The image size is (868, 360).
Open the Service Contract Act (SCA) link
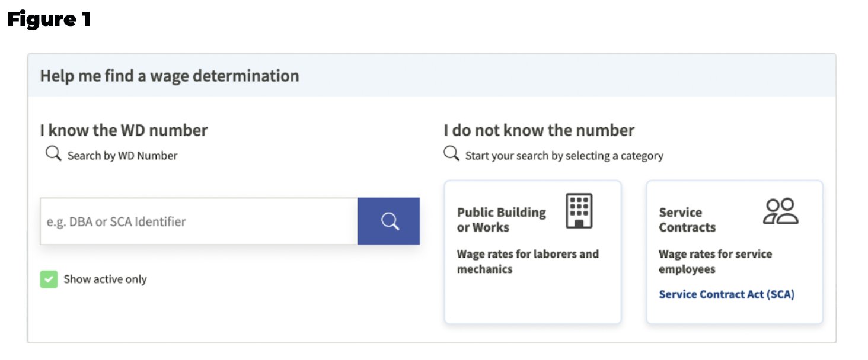tap(726, 294)
